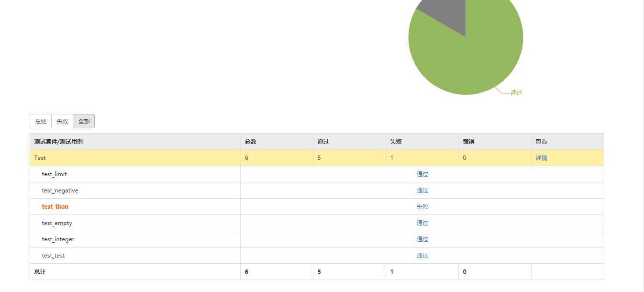The width and height of the screenshot is (644, 292).
Task: Click the 通过 pie chart label
Action: click(x=516, y=93)
